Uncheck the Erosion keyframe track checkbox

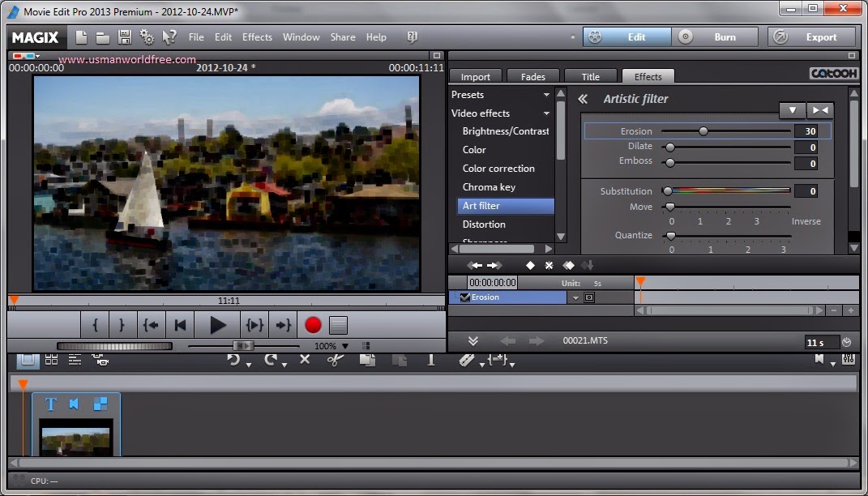465,297
